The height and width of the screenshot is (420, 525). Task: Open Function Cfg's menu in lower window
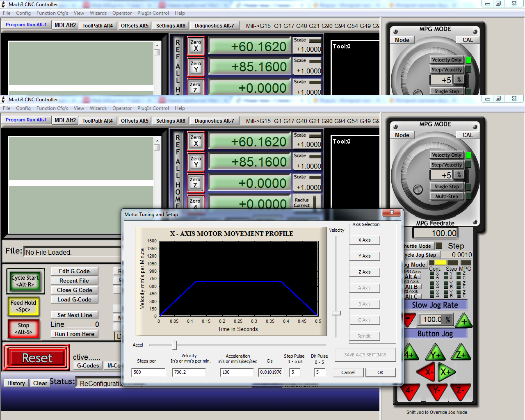pos(52,108)
